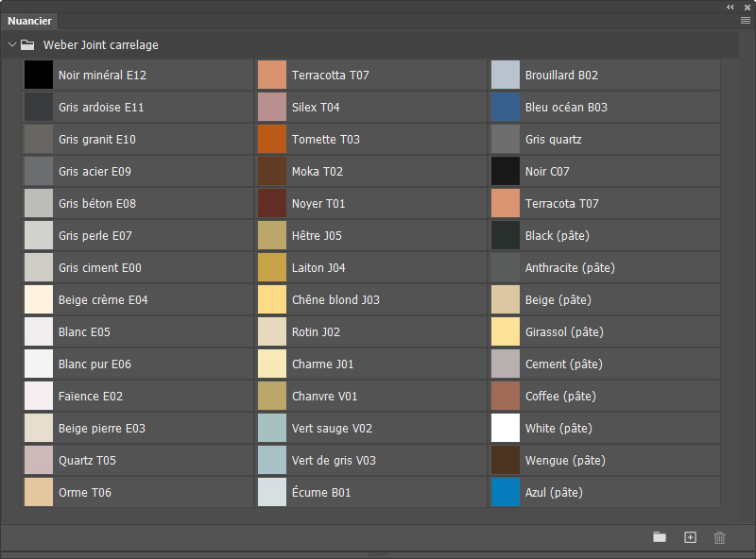Select Beige pierre E03 swatch

(39, 428)
